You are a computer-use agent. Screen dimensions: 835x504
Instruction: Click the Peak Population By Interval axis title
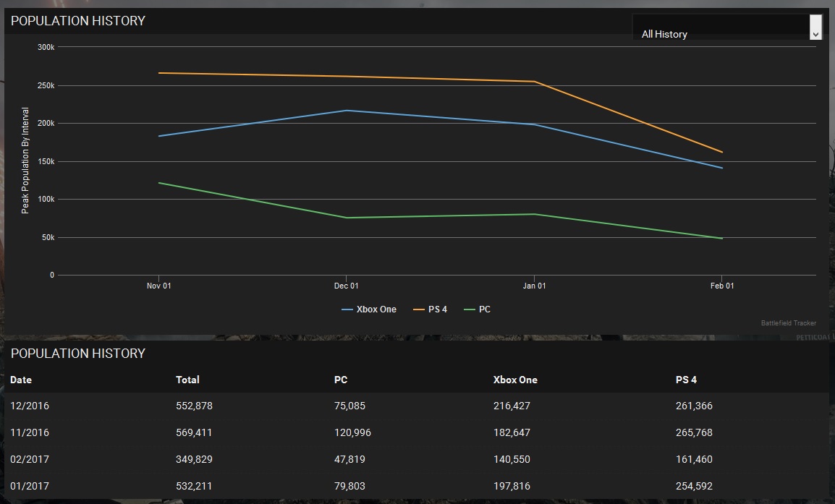pos(25,161)
